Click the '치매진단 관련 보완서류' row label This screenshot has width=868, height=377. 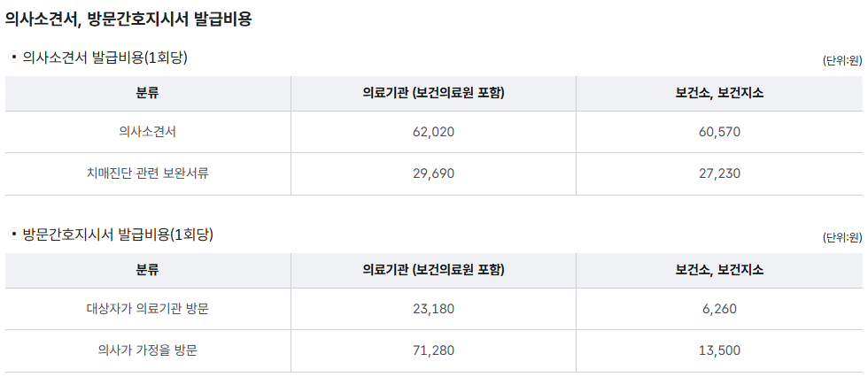[x=148, y=173]
